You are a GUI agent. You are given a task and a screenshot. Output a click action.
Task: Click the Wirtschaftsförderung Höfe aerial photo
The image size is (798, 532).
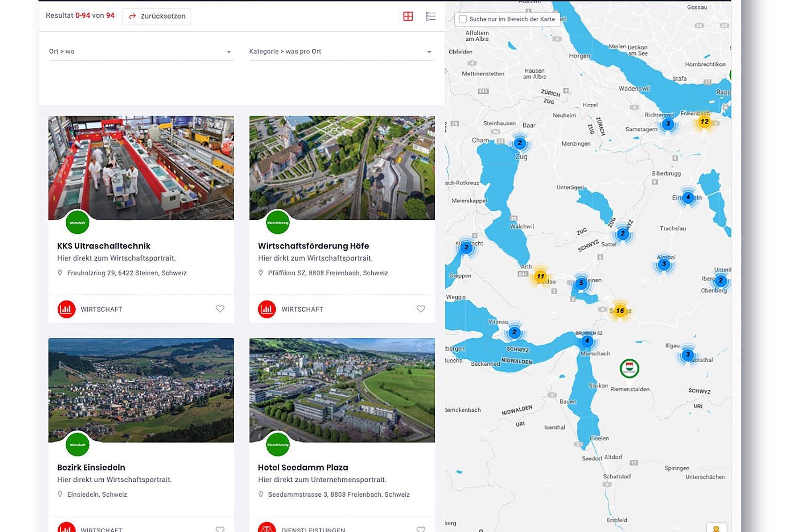pos(342,168)
